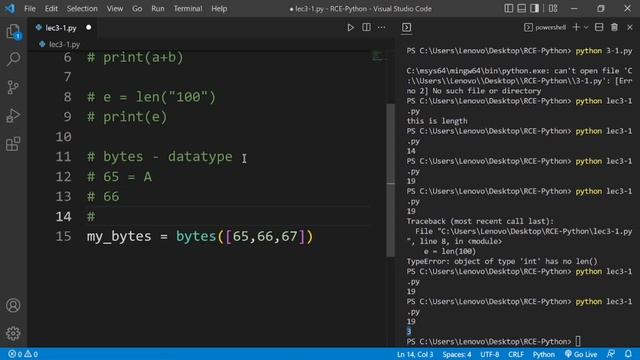640x360 pixels.
Task: Open notifications bell icon
Action: pos(628,354)
